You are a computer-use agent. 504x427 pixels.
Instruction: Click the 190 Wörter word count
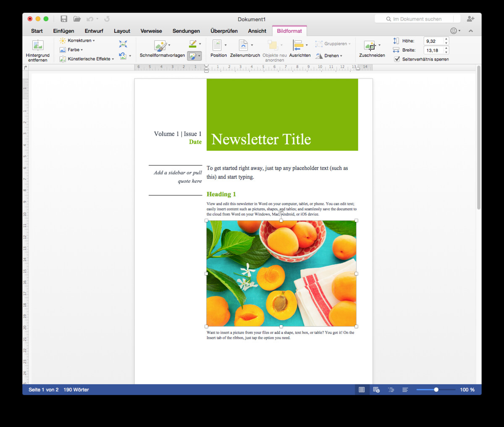(x=76, y=390)
